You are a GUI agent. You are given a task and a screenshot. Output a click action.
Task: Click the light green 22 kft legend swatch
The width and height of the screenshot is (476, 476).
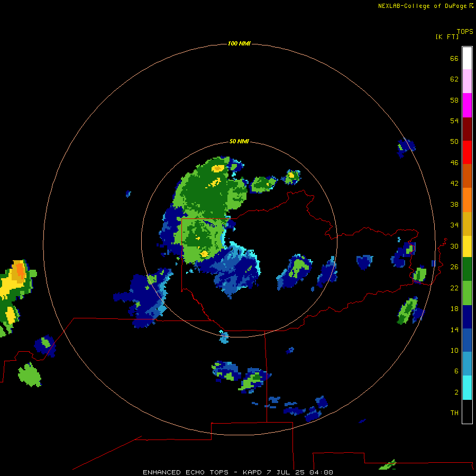point(467,293)
